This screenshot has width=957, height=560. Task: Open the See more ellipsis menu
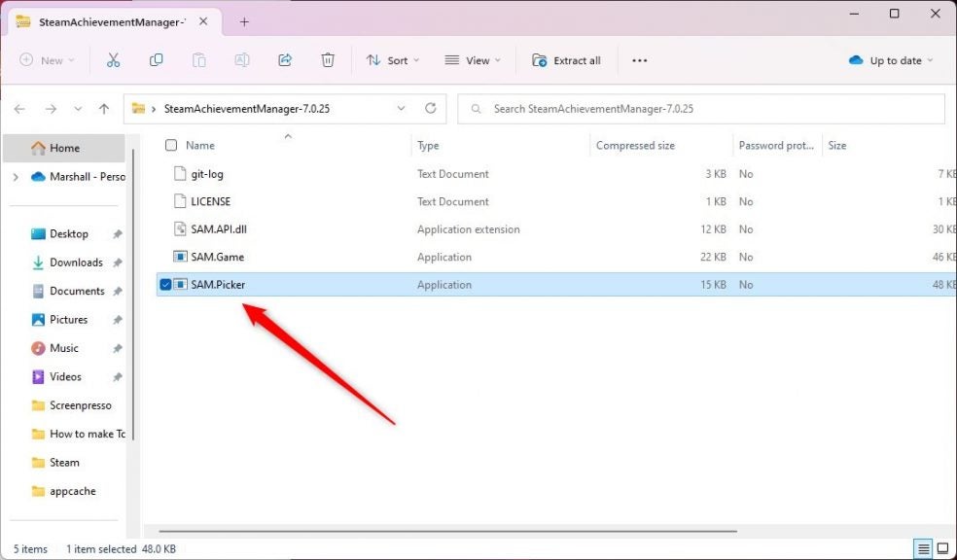click(x=639, y=60)
